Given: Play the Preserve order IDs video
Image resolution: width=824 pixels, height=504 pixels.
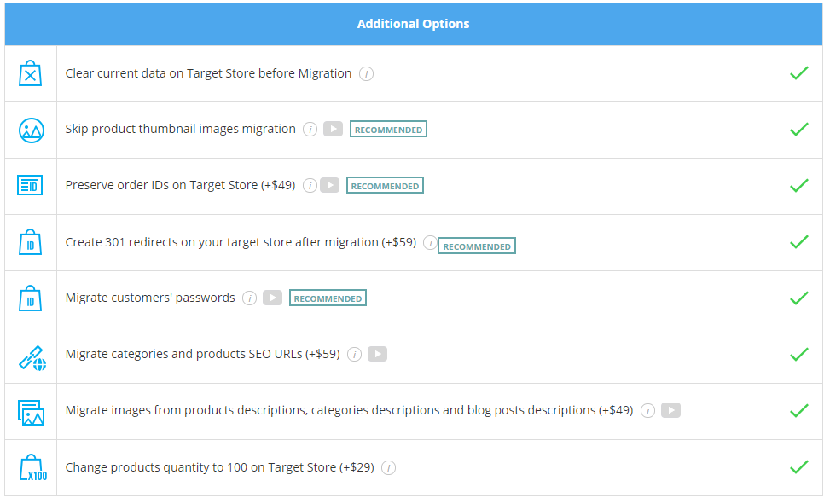Looking at the screenshot, I should click(x=330, y=185).
